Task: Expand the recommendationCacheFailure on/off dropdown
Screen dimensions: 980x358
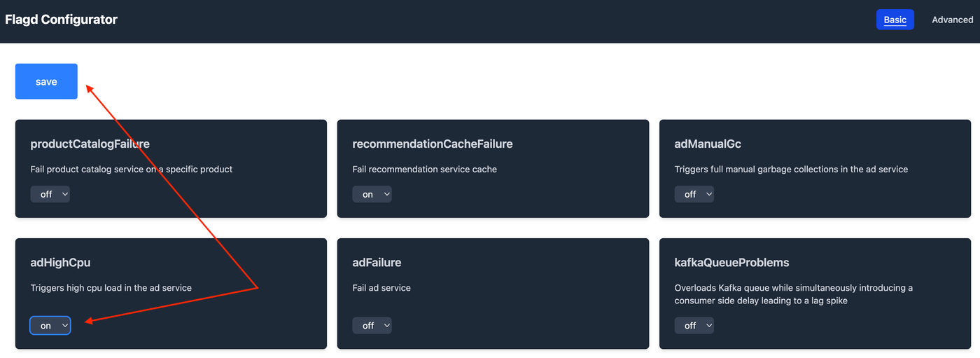Action: (x=372, y=194)
